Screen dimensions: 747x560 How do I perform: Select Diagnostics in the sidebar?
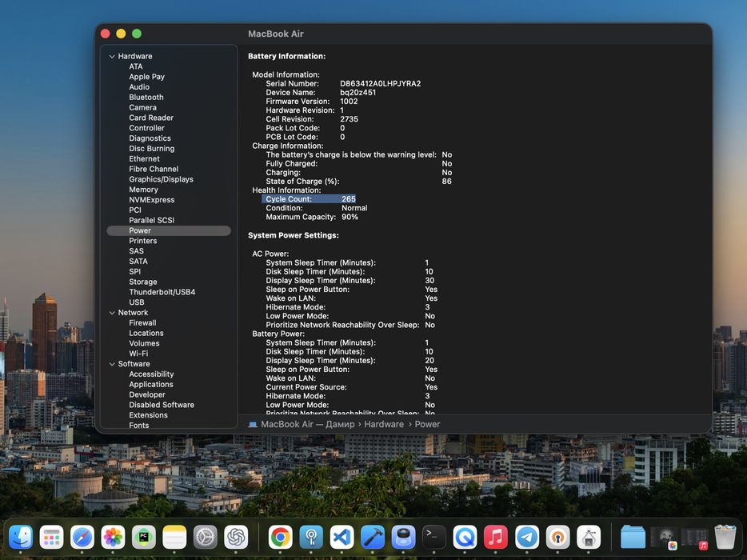[150, 138]
